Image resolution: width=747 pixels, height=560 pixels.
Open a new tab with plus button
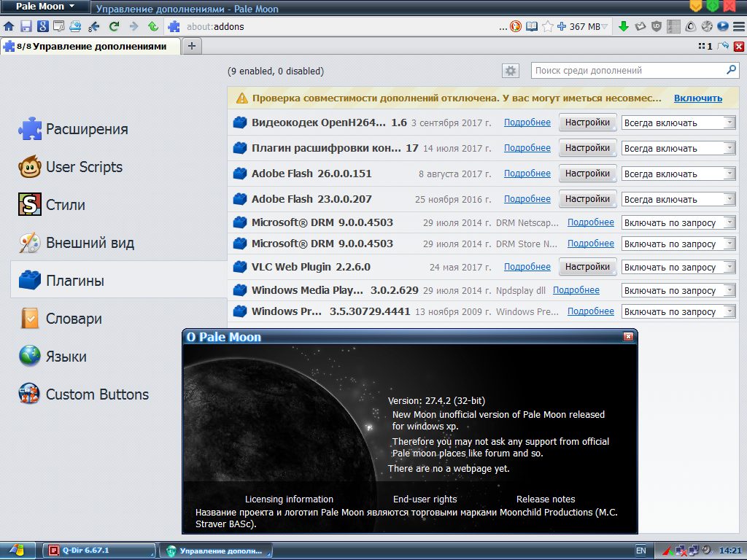tap(192, 46)
